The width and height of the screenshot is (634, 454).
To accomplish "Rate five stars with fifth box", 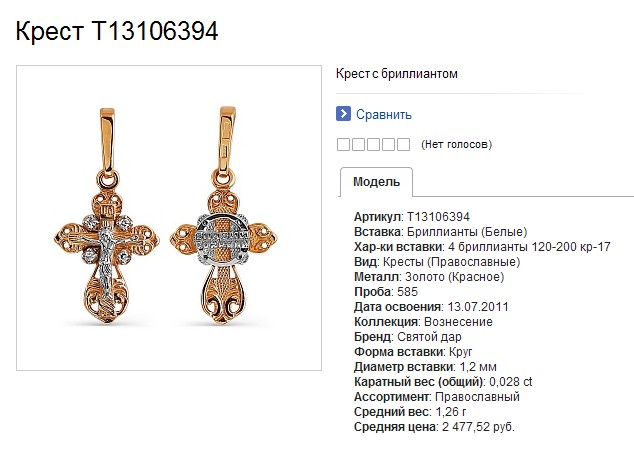I will [403, 144].
